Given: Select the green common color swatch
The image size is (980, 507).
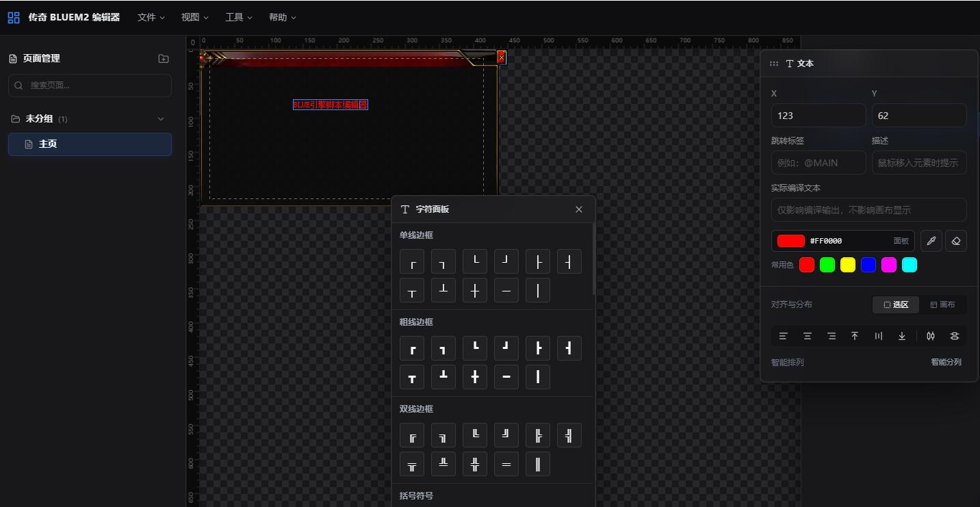Looking at the screenshot, I should click(x=827, y=265).
